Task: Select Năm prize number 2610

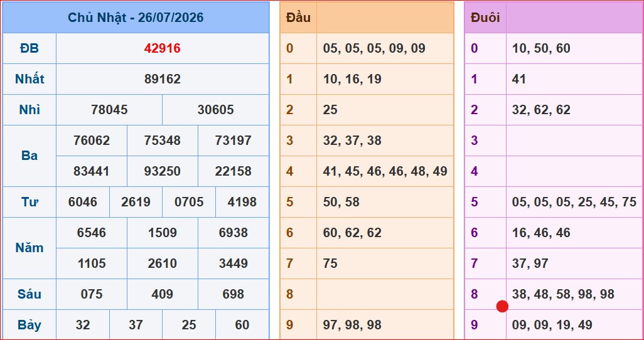Action: coord(162,263)
